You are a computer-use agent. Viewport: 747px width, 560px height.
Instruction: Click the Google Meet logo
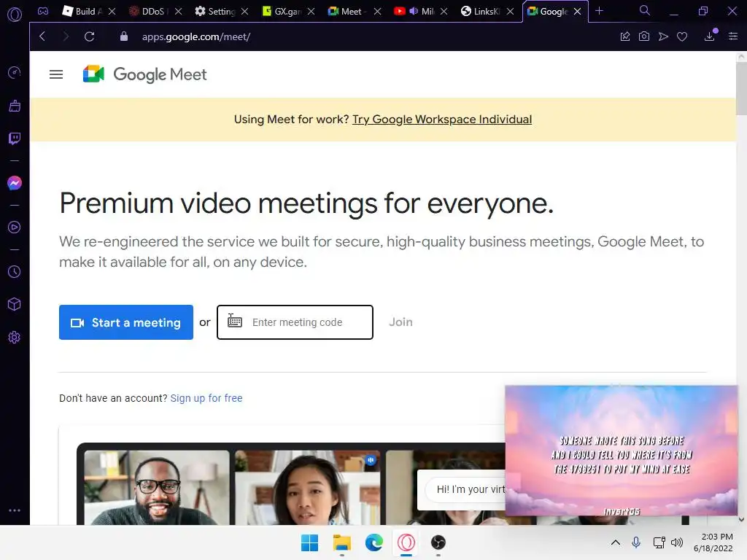click(145, 74)
